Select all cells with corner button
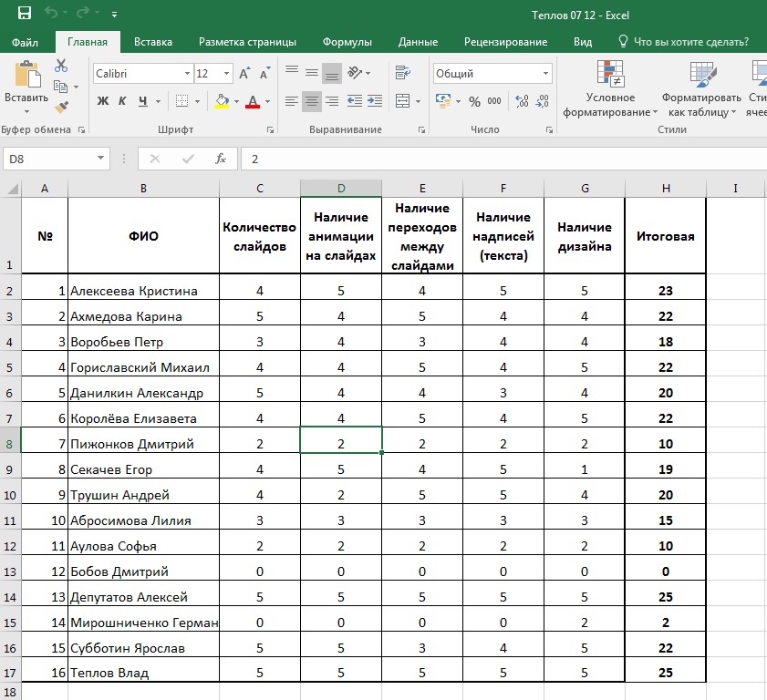The height and width of the screenshot is (700, 767). coord(11,189)
